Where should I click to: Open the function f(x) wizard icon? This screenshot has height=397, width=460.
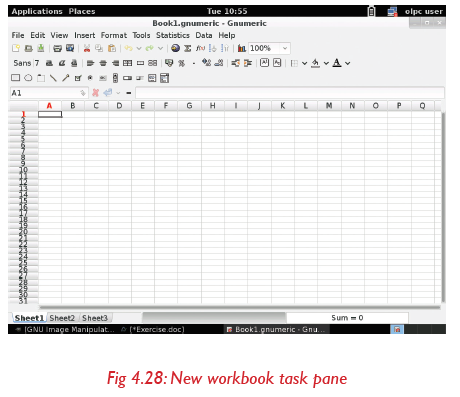pos(200,48)
